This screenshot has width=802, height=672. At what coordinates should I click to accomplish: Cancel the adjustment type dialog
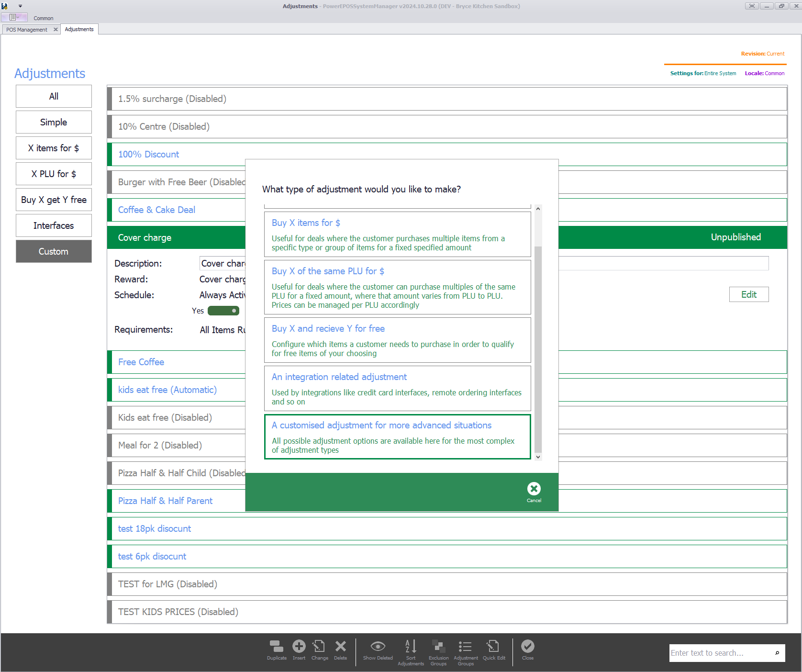click(534, 492)
